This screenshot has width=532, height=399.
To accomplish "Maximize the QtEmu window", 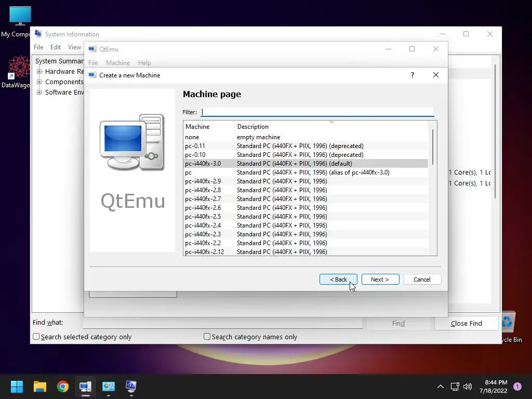I will [412, 49].
